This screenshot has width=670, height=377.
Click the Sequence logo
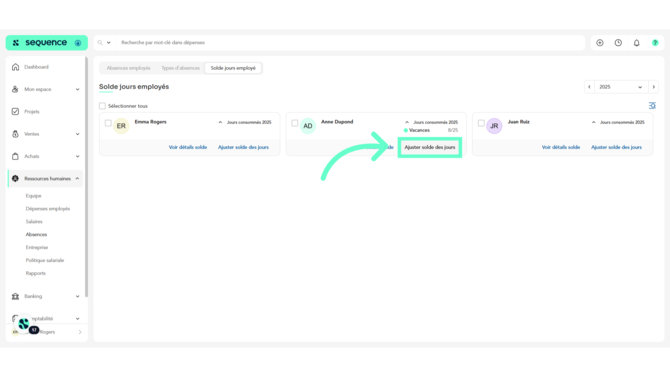pos(47,43)
